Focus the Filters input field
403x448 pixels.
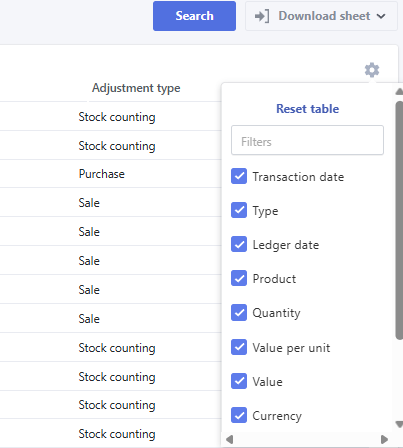click(x=307, y=140)
